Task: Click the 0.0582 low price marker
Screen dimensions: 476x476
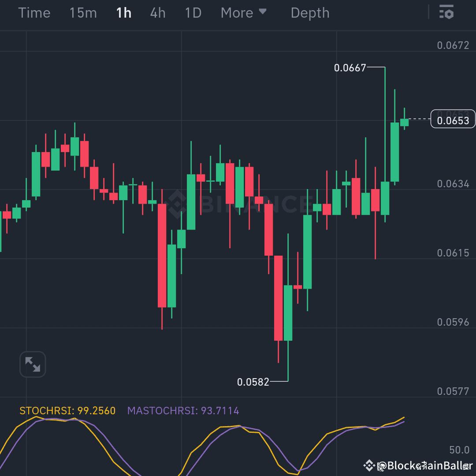Action: click(x=253, y=383)
